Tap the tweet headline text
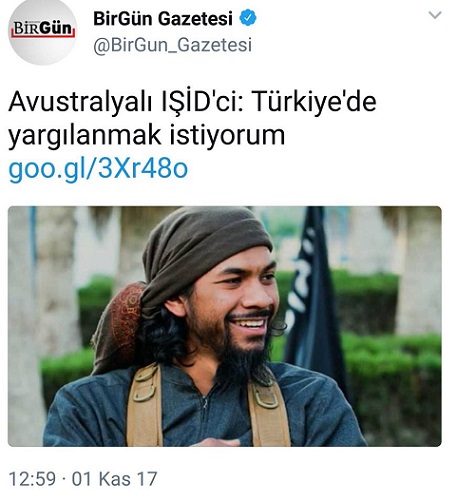 pos(192,118)
